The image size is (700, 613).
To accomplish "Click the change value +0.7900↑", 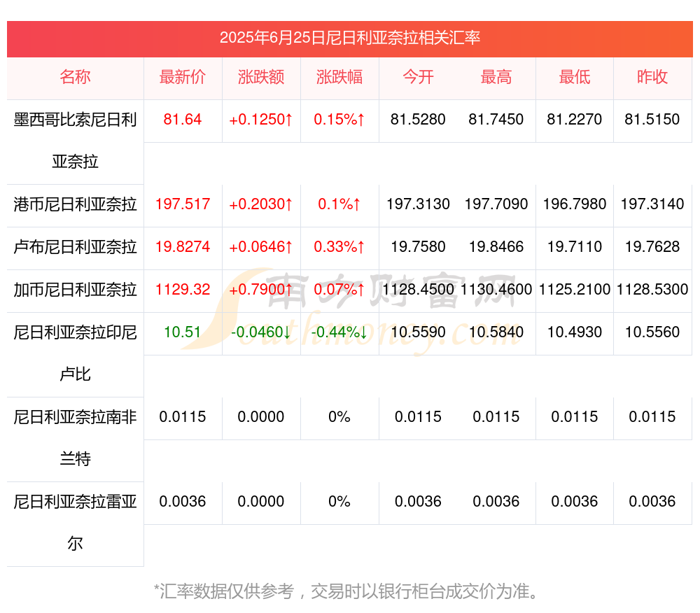I will (261, 290).
